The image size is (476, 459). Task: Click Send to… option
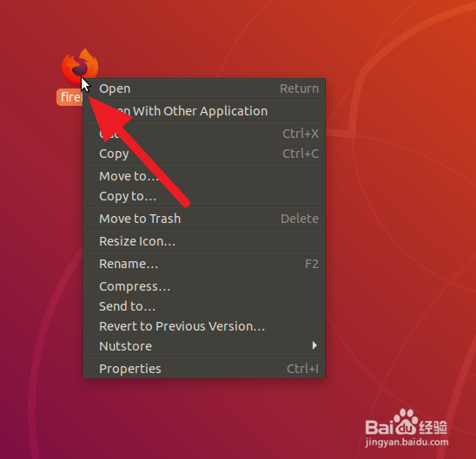click(x=204, y=306)
